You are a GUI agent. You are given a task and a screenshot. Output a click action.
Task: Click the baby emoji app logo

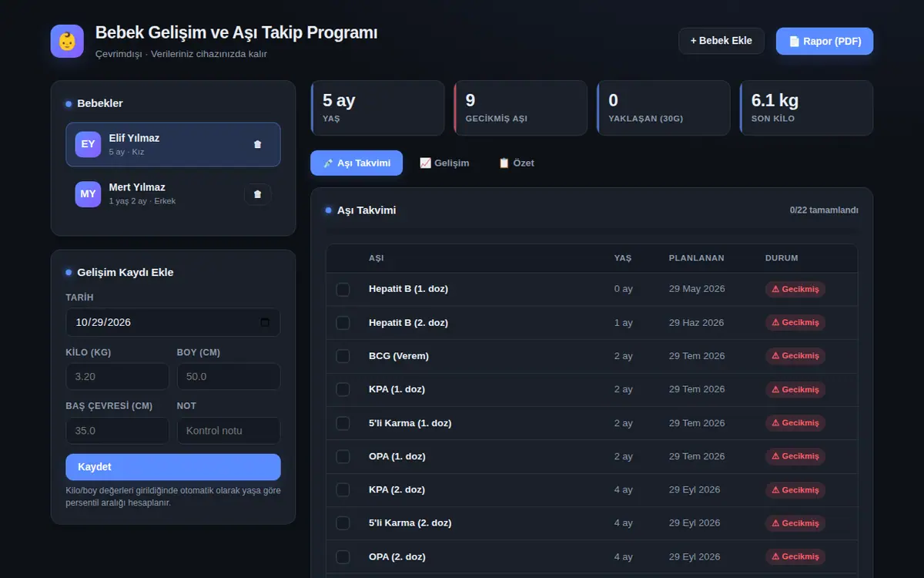tap(67, 41)
